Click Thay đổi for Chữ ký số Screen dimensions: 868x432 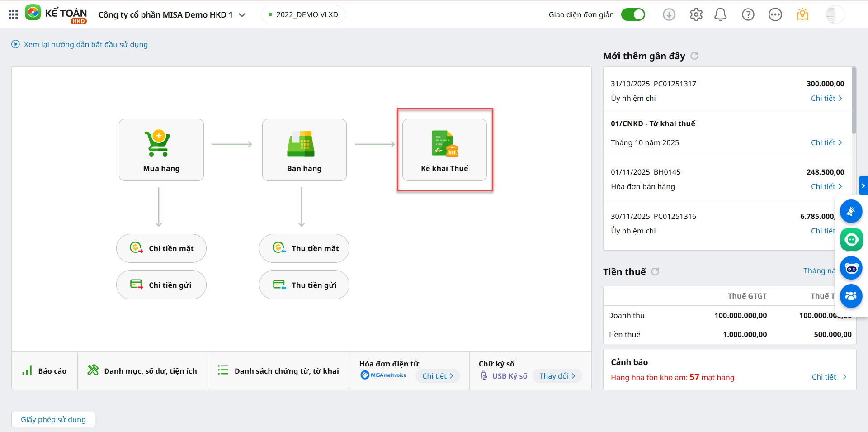tap(557, 376)
